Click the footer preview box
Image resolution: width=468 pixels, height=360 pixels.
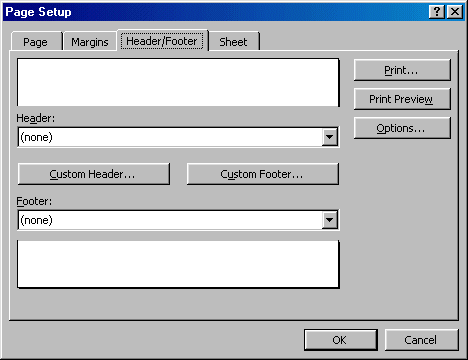[178, 264]
